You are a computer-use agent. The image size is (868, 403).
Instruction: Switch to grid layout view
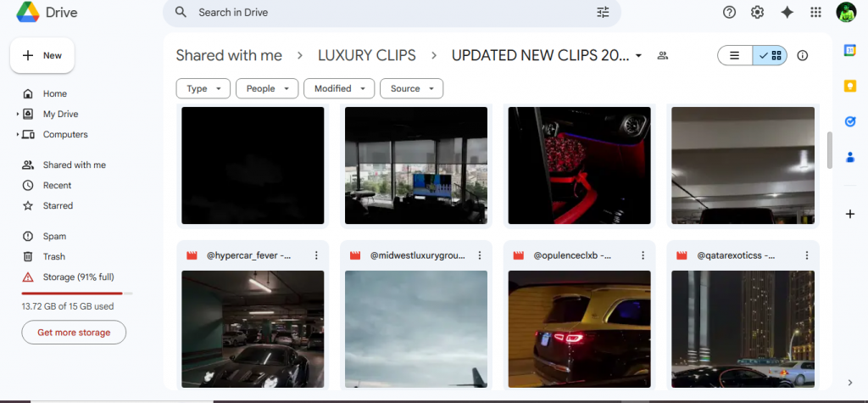(771, 55)
